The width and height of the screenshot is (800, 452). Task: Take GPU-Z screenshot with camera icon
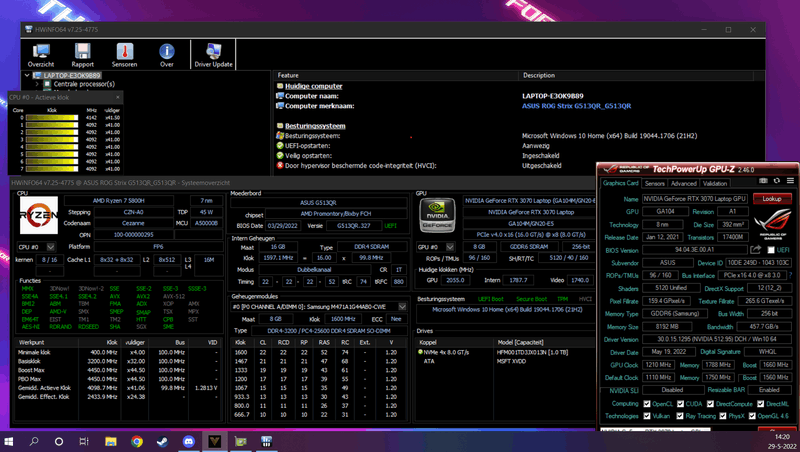[763, 181]
